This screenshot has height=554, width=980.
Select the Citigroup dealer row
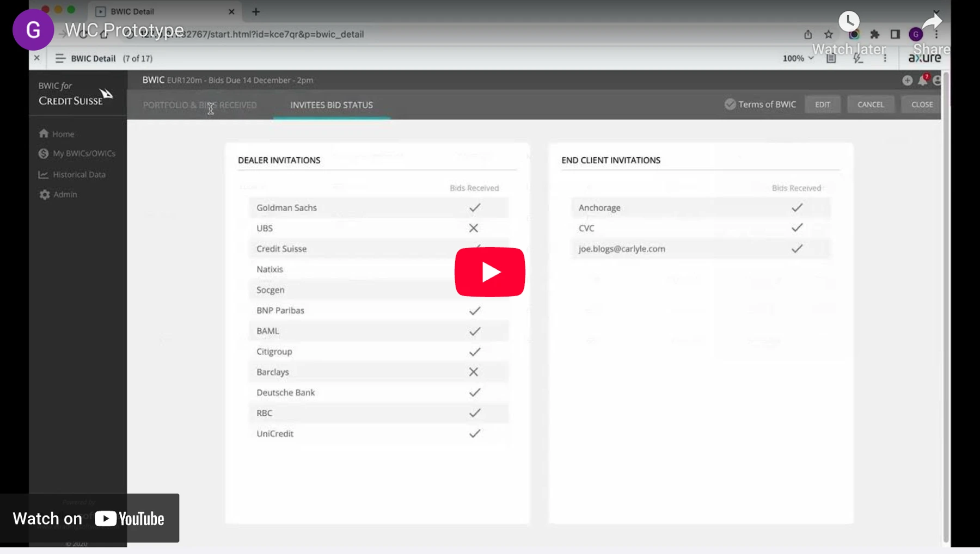(x=379, y=352)
